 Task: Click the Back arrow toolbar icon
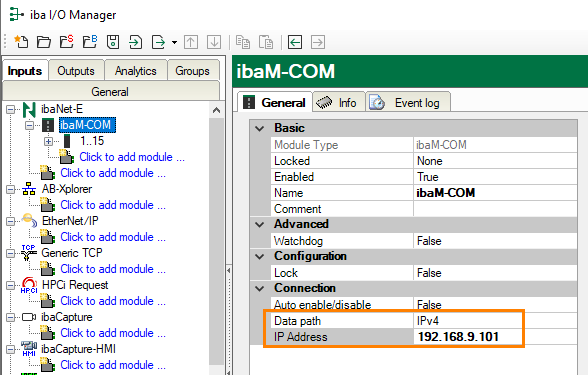(295, 42)
